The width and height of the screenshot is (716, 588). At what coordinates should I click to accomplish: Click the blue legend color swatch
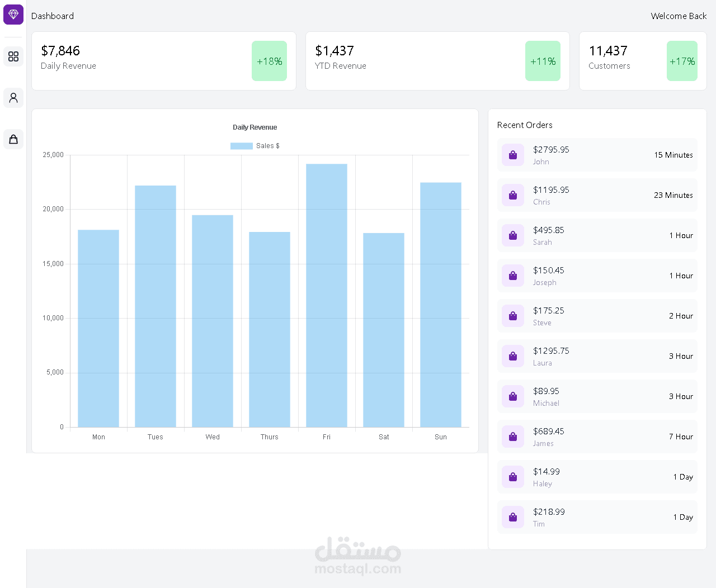click(241, 145)
